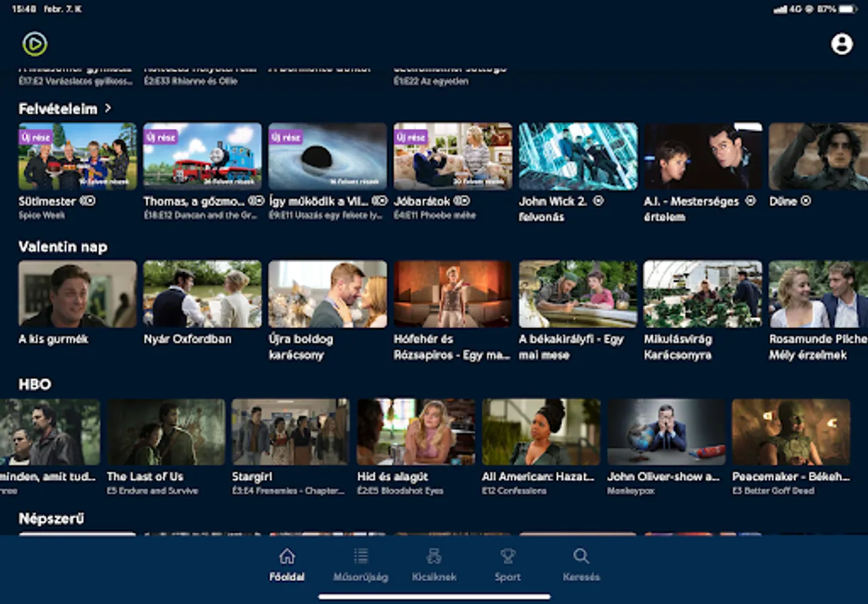Viewport: 868px width, 604px height.
Task: Tap the home gesture bar
Action: [434, 596]
